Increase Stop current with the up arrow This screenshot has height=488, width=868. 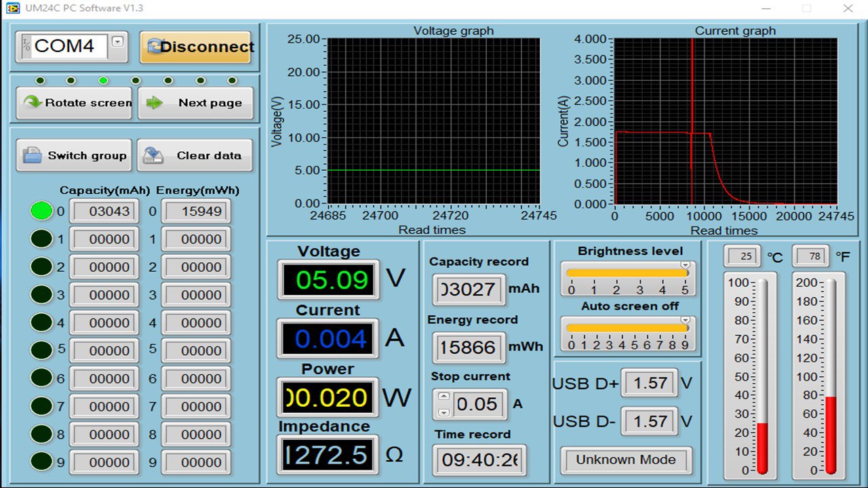(443, 396)
